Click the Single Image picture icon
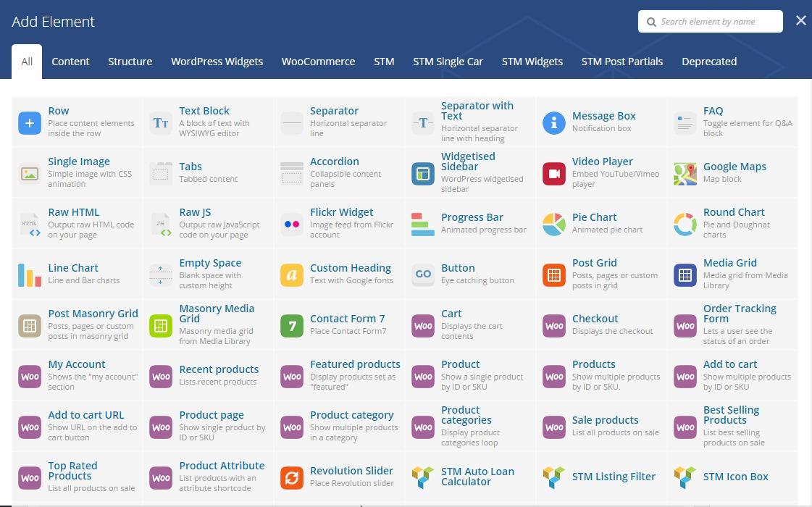Viewport: 812px width, 507px height. coord(30,174)
